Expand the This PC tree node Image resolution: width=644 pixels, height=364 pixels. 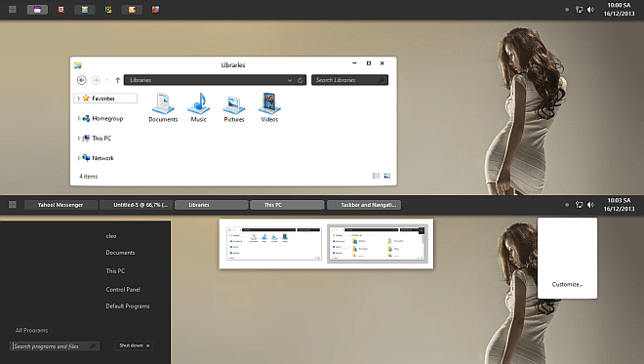pyautogui.click(x=78, y=139)
